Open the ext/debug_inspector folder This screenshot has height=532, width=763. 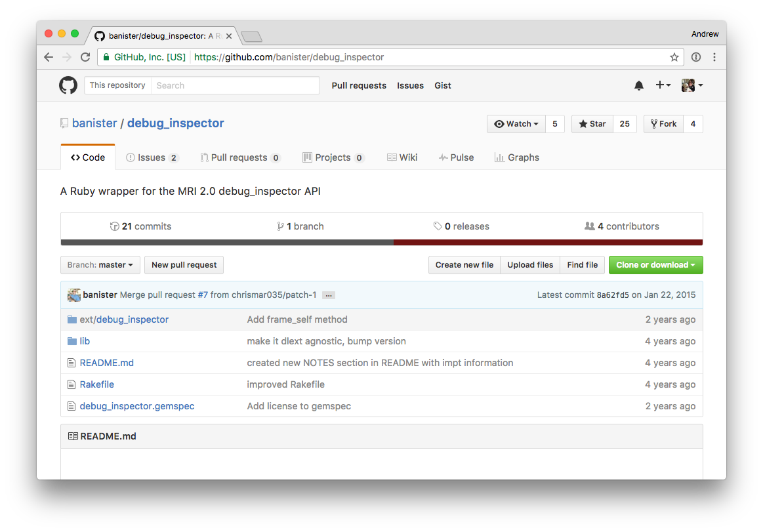point(124,319)
